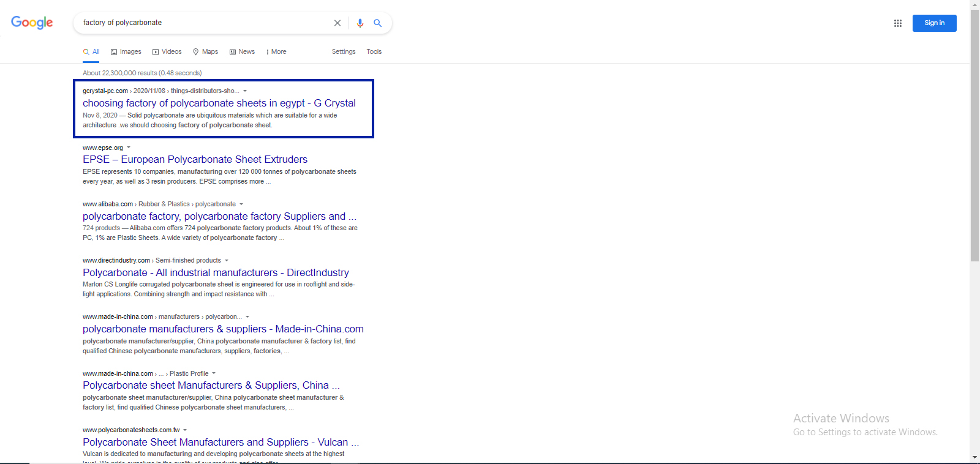Switch to the News tab
This screenshot has width=980, height=464.
tap(242, 52)
